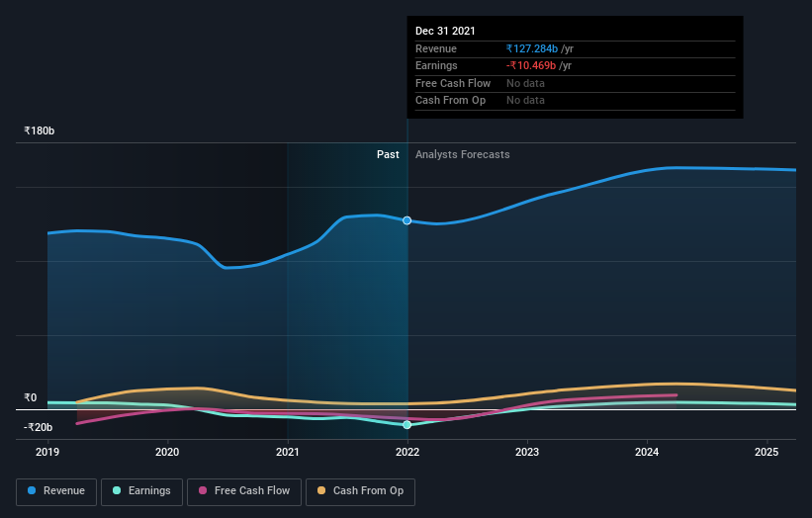This screenshot has height=518, width=812.
Task: Click the 2021 x-axis label
Action: 288,452
